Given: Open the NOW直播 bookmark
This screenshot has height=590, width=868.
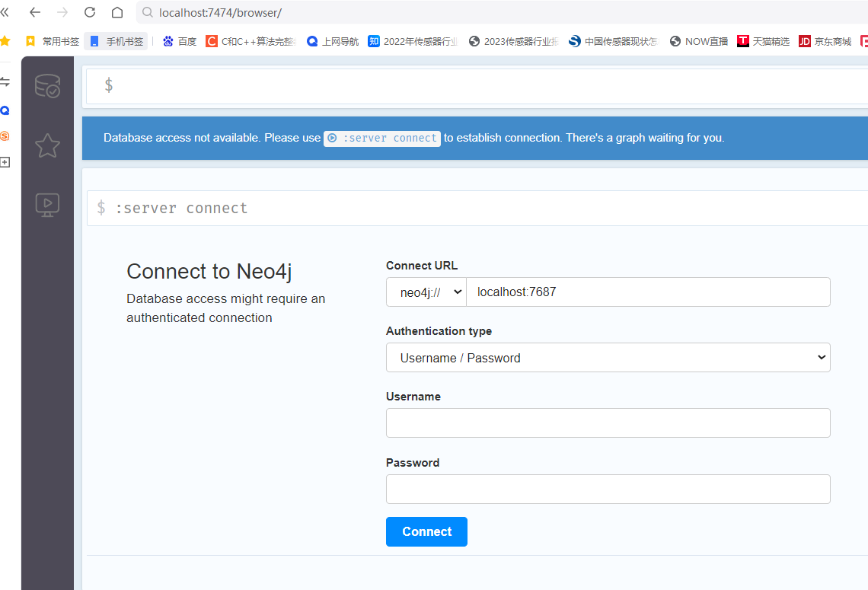Looking at the screenshot, I should [699, 42].
